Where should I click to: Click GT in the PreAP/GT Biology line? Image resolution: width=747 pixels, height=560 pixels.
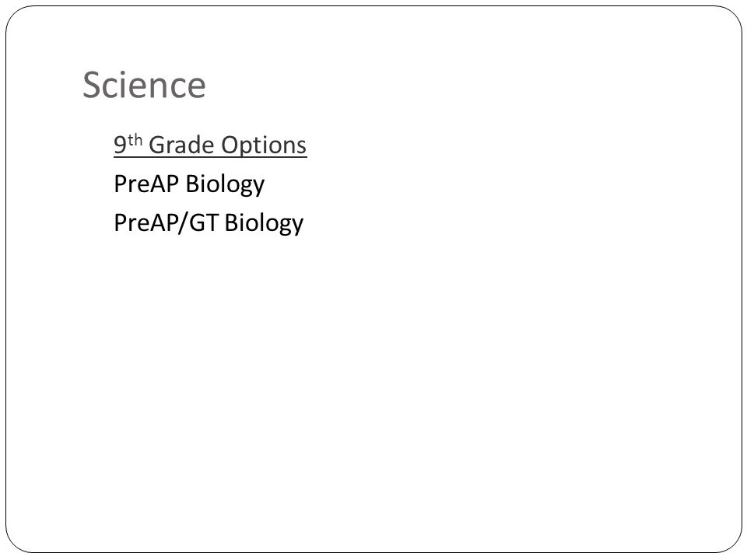coord(204,223)
